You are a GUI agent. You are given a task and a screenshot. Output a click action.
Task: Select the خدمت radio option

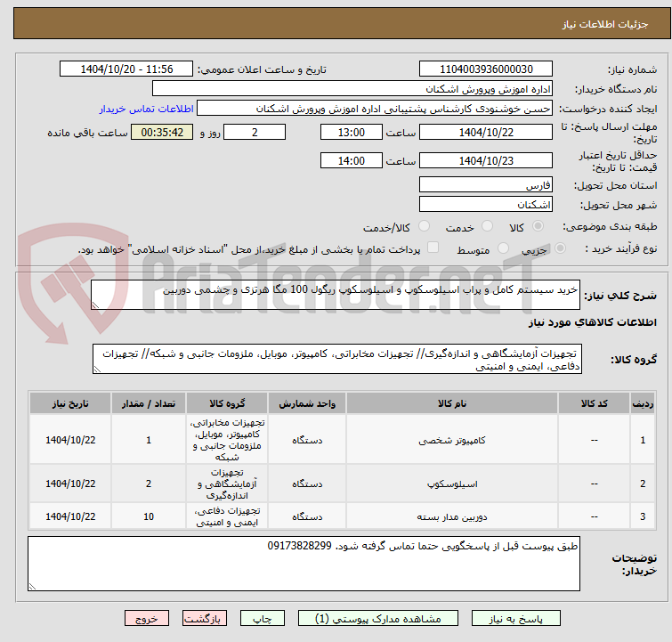(x=487, y=226)
